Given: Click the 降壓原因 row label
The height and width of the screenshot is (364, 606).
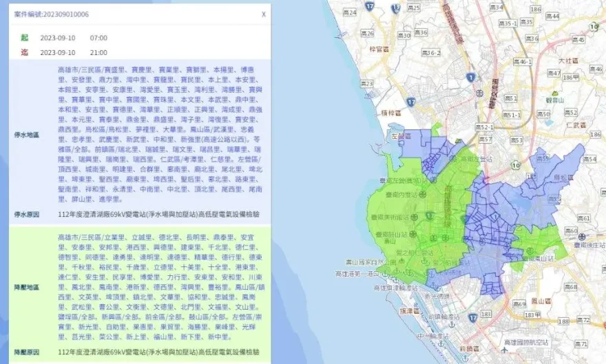Looking at the screenshot, I should pos(27,352).
